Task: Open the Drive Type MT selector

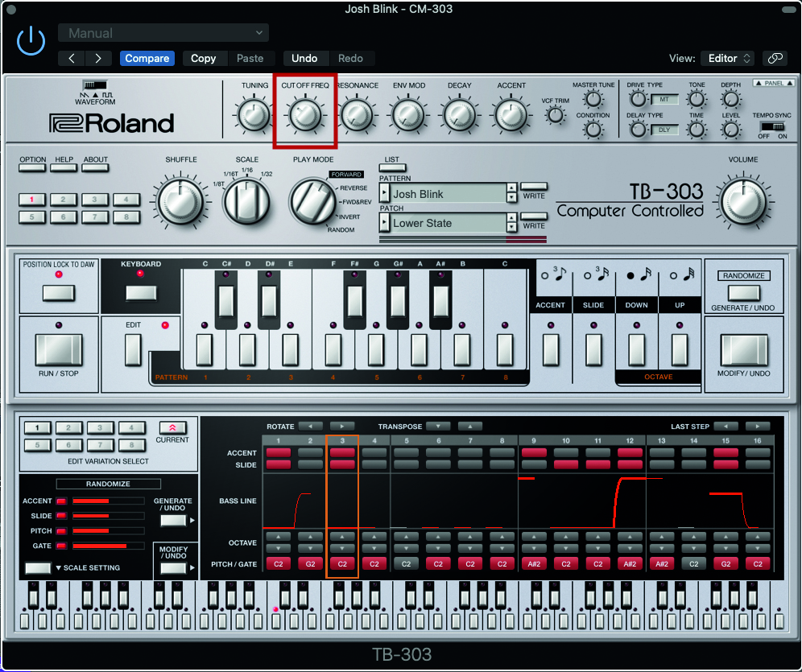Action: pyautogui.click(x=664, y=99)
